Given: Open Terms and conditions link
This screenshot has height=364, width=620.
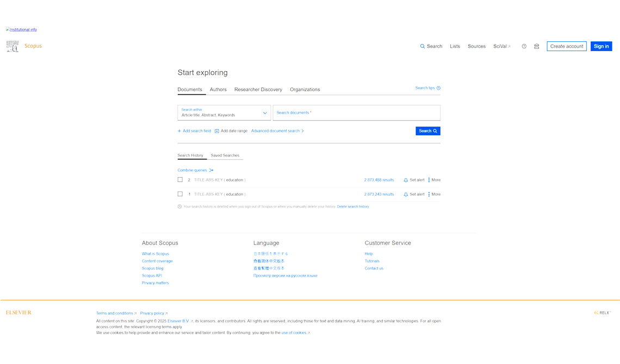Looking at the screenshot, I should (x=116, y=313).
